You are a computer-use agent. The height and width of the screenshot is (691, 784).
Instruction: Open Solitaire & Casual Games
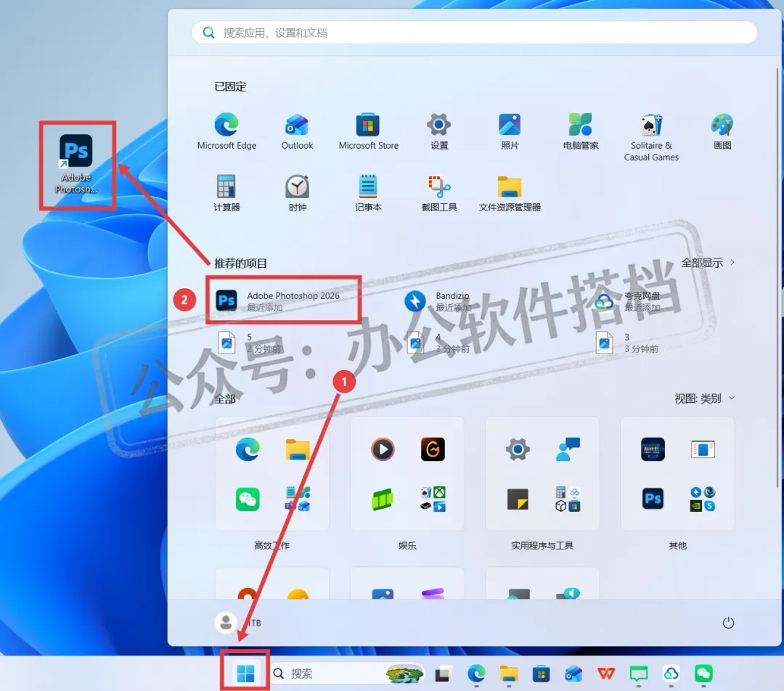651,137
